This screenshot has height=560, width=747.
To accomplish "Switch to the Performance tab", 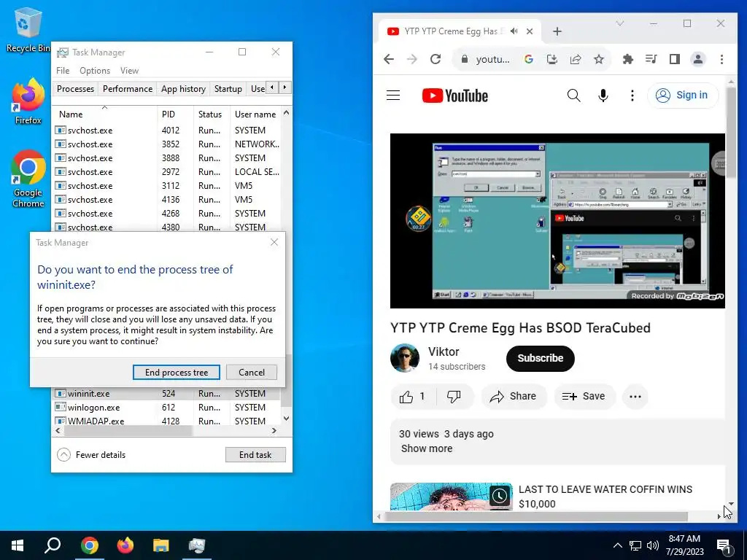I will coord(128,88).
